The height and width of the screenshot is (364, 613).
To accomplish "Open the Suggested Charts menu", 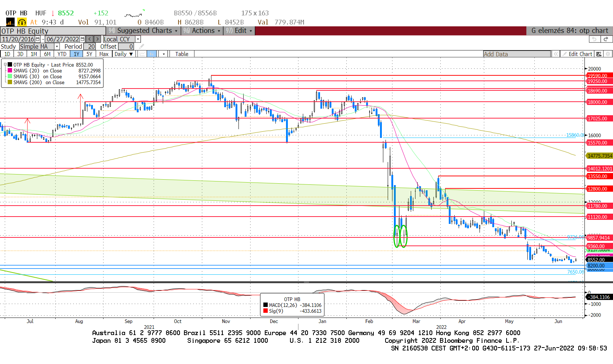I will 143,31.
